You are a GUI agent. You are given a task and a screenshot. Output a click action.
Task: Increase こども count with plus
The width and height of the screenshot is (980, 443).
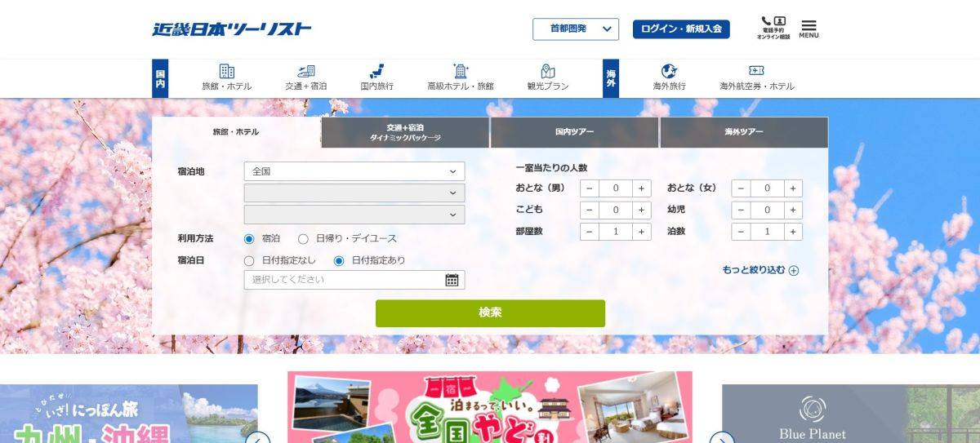pos(642,210)
